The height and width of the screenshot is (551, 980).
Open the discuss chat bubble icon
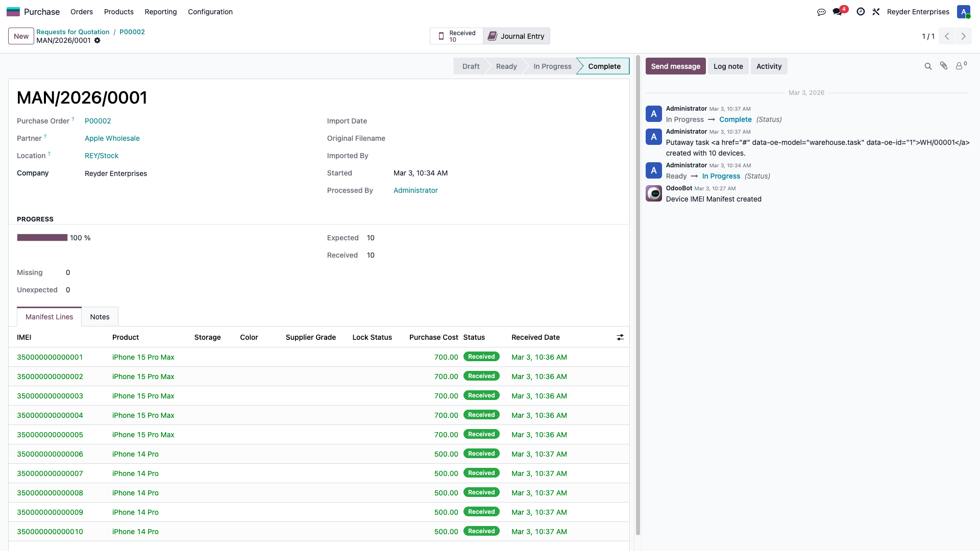(821, 12)
